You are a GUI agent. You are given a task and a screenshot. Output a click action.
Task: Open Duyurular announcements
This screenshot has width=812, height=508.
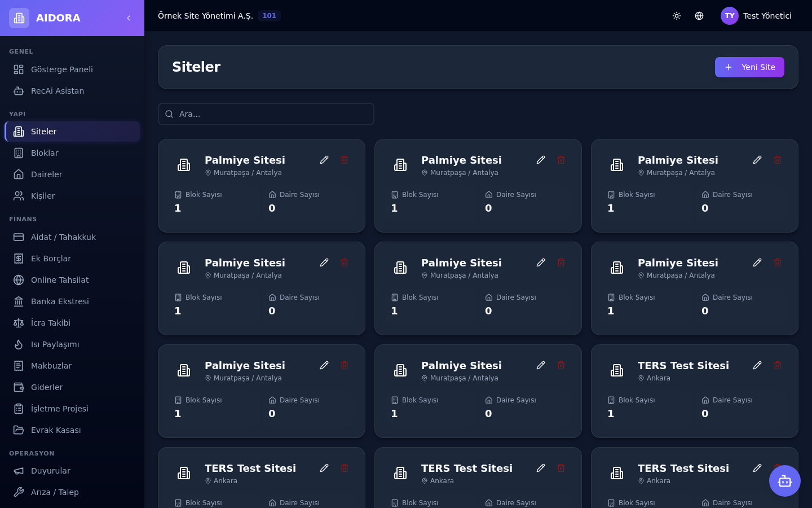[72, 471]
